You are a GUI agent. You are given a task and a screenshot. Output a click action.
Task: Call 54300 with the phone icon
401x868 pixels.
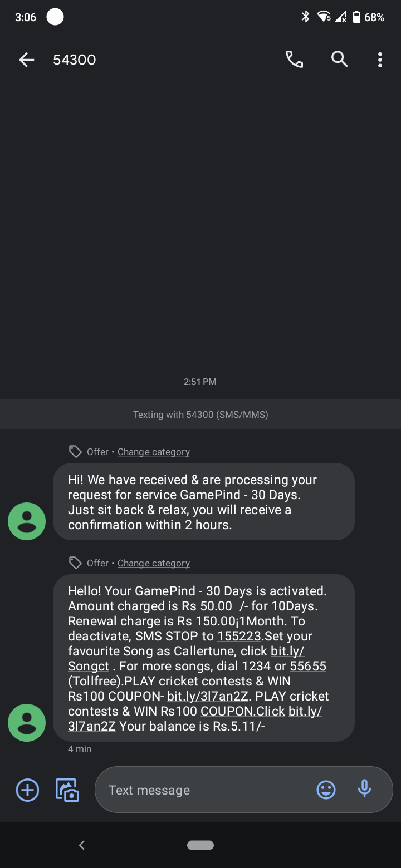(x=294, y=59)
